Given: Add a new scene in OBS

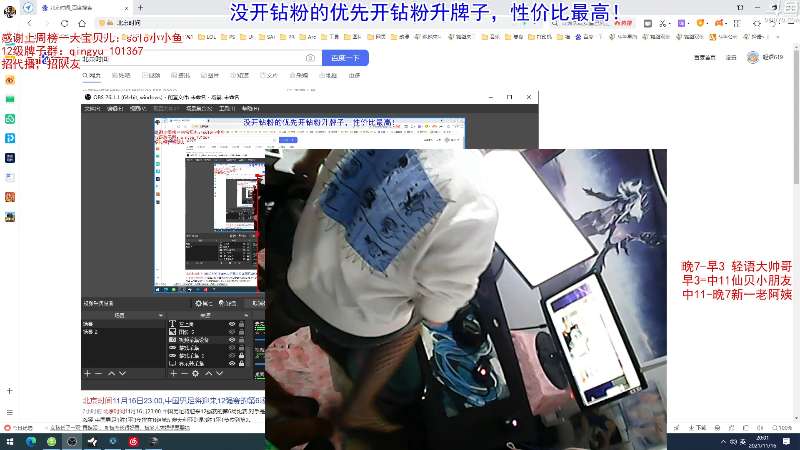Looking at the screenshot, I should coord(87,373).
